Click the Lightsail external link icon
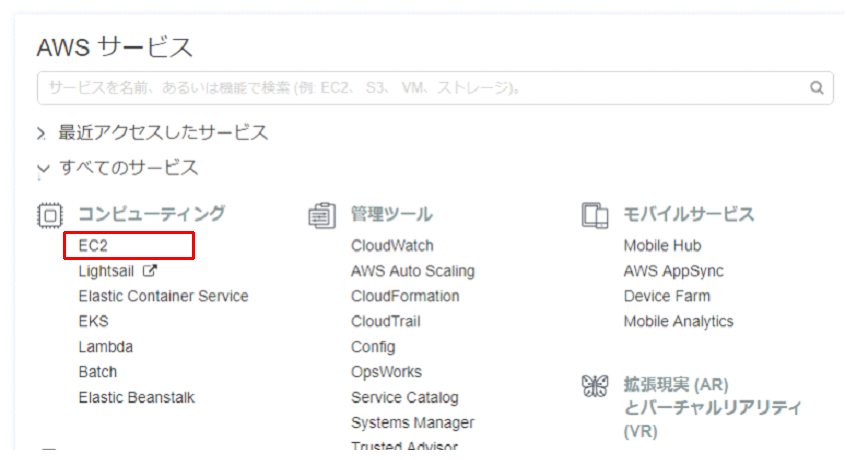Screen dimensions: 847x460 coord(150,270)
